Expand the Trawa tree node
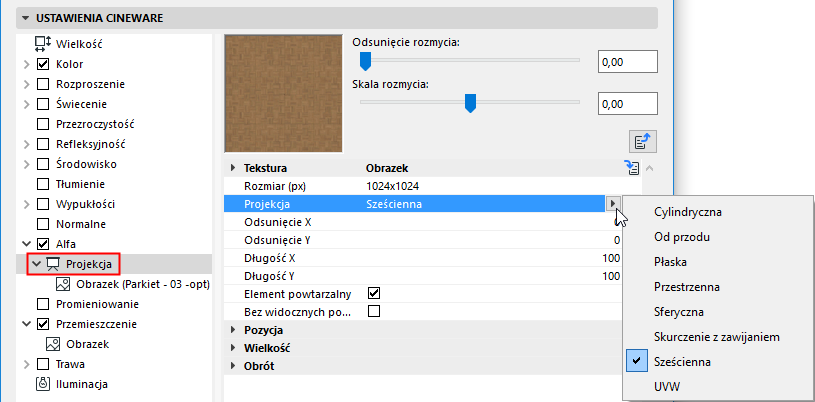The image size is (815, 402). [27, 364]
